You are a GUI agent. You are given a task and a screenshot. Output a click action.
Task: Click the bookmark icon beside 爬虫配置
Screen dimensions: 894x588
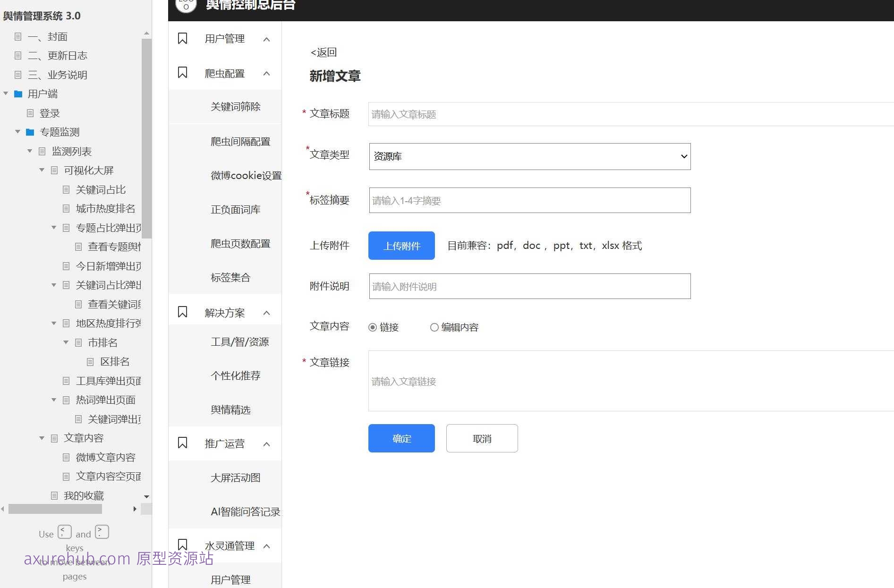point(182,73)
